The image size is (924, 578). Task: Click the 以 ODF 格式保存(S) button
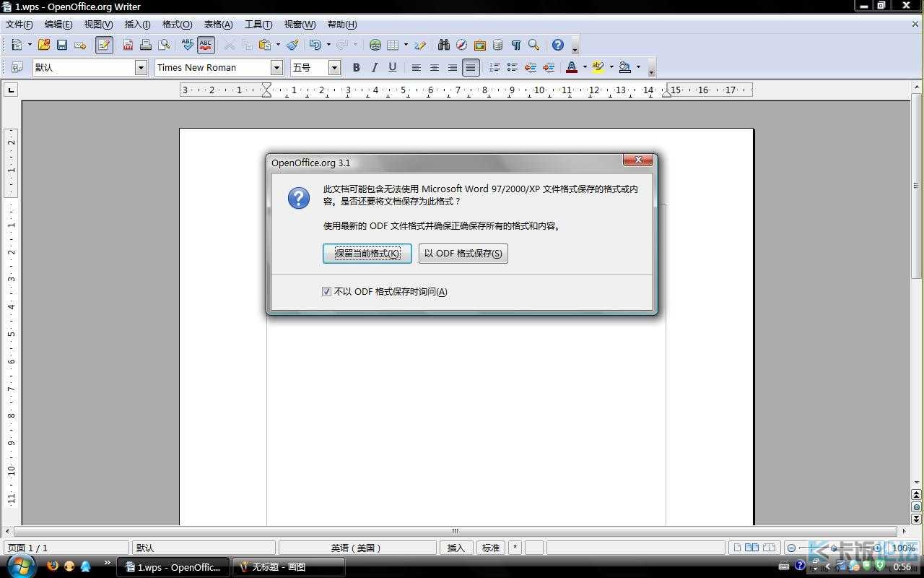point(463,254)
